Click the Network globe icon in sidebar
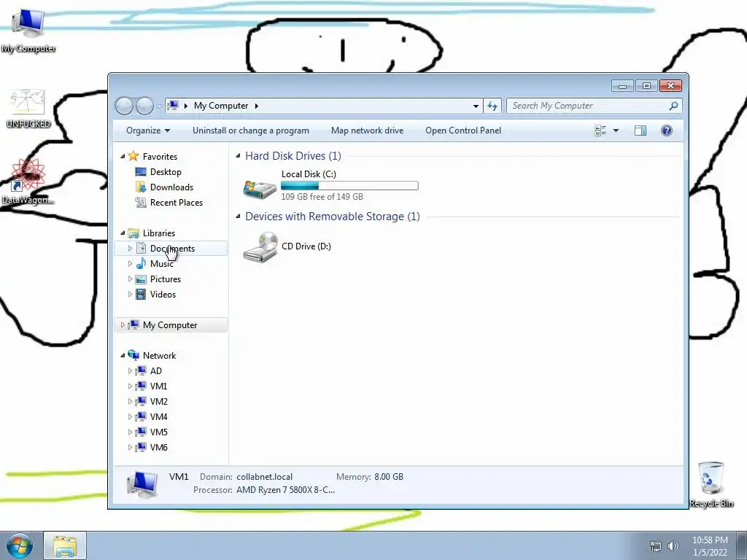 (x=134, y=355)
